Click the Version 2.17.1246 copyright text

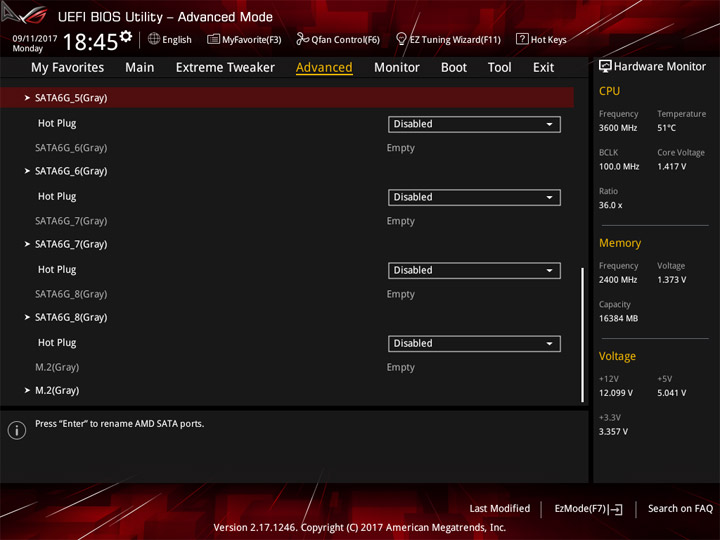point(360,528)
